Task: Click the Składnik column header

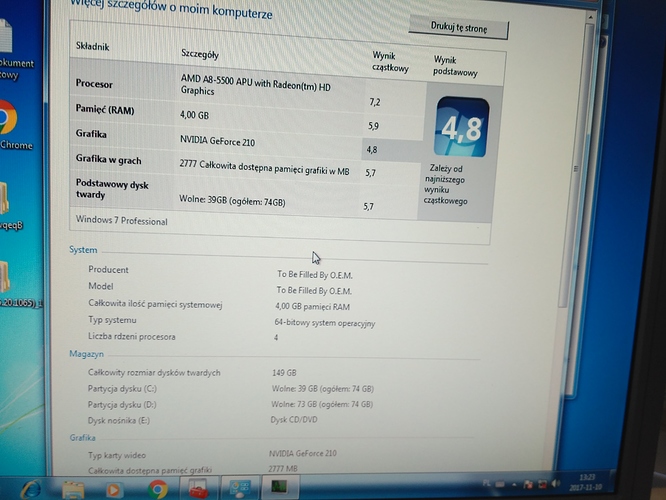Action: click(x=92, y=46)
